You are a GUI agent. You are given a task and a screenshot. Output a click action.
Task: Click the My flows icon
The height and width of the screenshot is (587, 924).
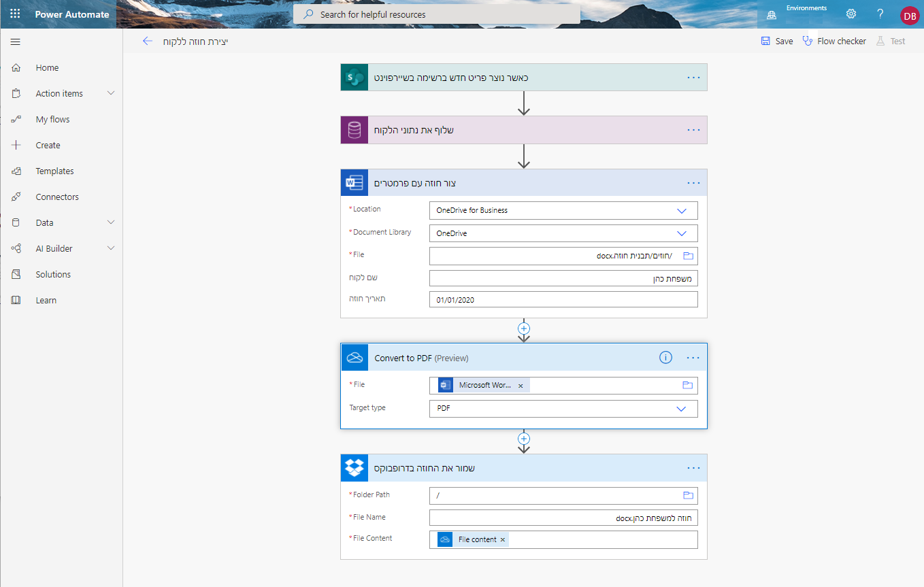[x=16, y=119]
